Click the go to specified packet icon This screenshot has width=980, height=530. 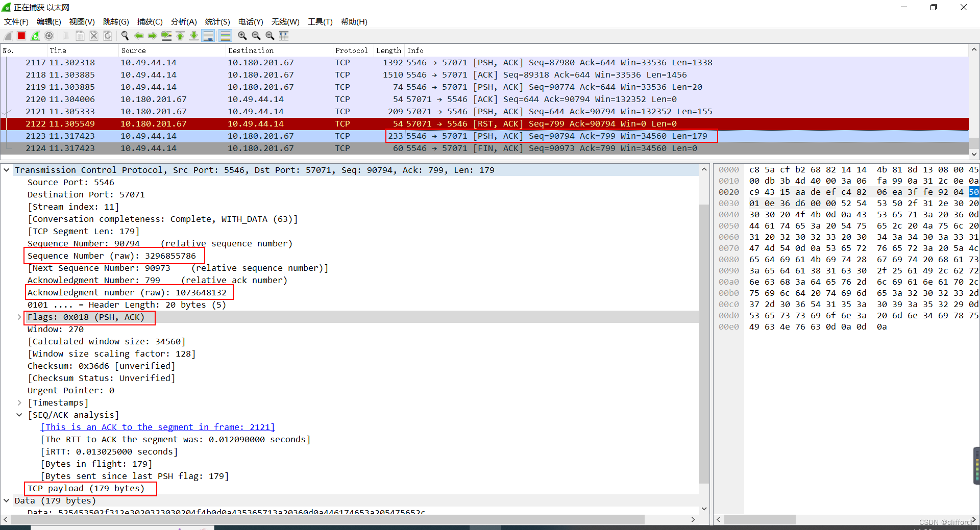pos(166,36)
